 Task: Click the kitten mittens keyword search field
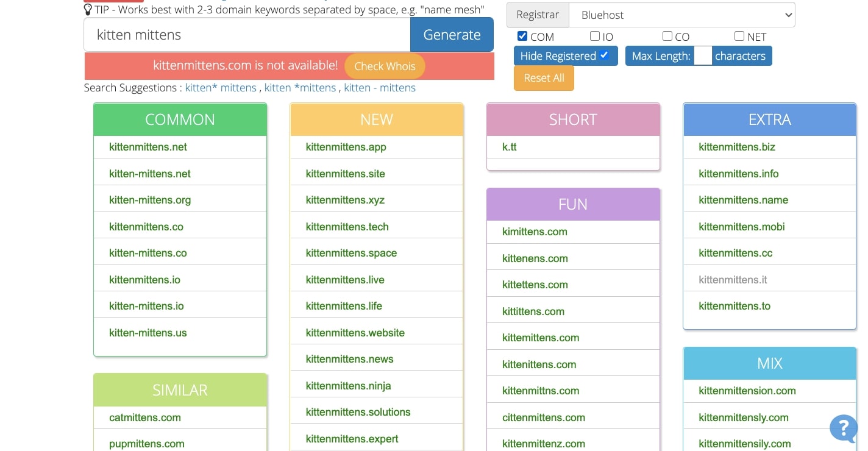point(247,35)
